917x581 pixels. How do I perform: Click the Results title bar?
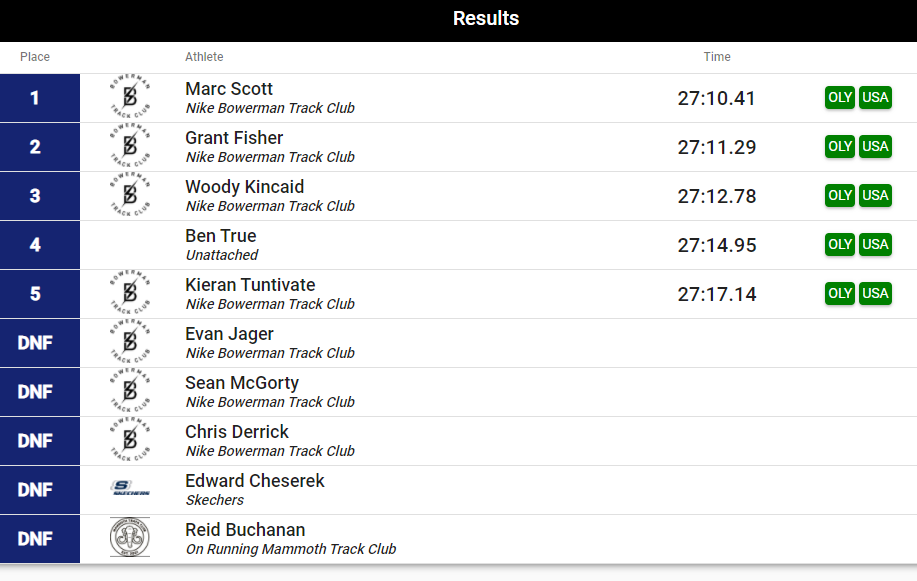pyautogui.click(x=458, y=20)
